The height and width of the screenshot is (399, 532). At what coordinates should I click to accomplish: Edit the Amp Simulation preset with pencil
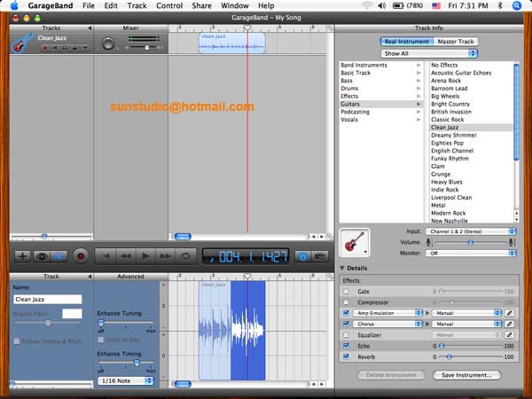coord(509,313)
